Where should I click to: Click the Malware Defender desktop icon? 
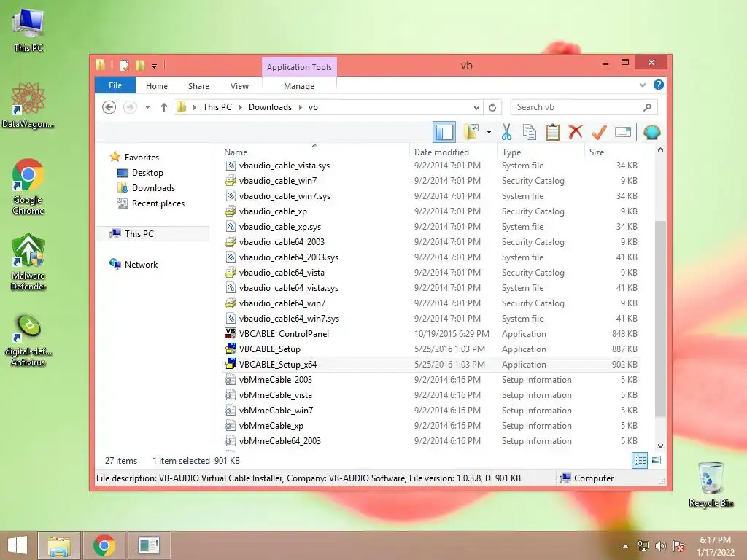point(28,262)
